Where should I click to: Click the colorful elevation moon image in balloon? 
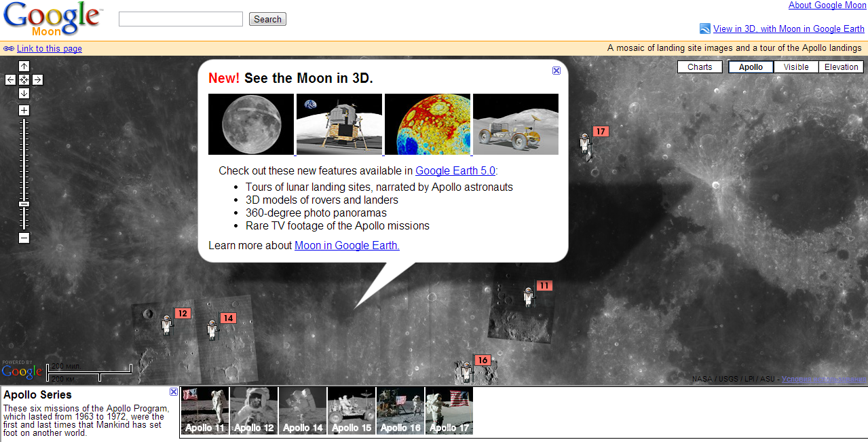(x=428, y=124)
